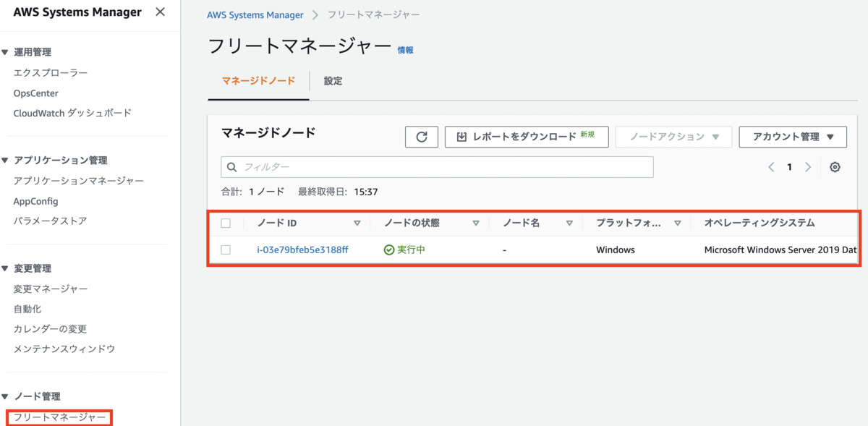Click レポートをダウンロード button

527,137
